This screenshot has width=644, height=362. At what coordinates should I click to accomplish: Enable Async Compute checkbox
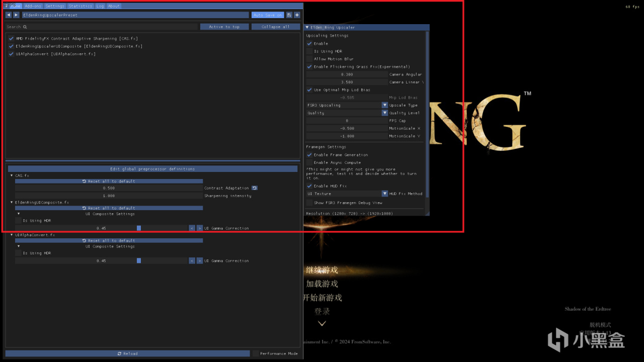point(309,162)
